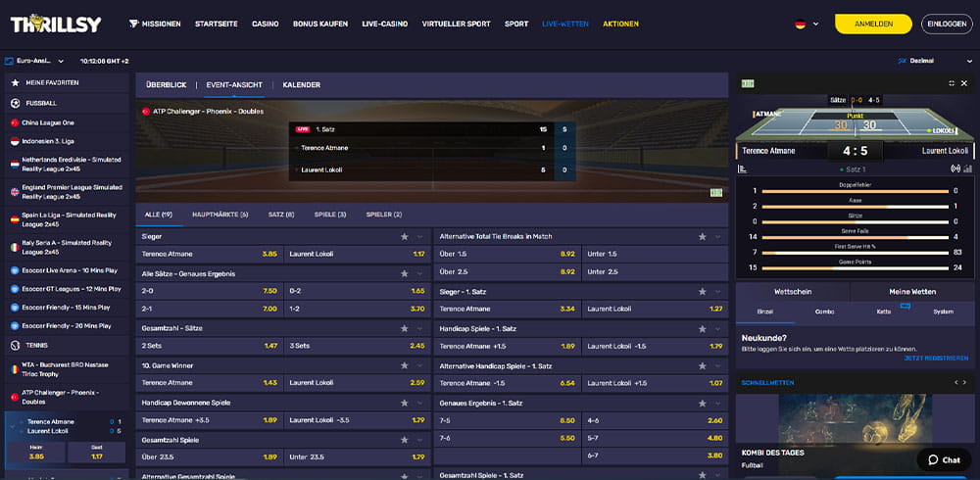Collapse the 10. Game Winner market
Image resolution: width=980 pixels, height=480 pixels.
point(420,365)
